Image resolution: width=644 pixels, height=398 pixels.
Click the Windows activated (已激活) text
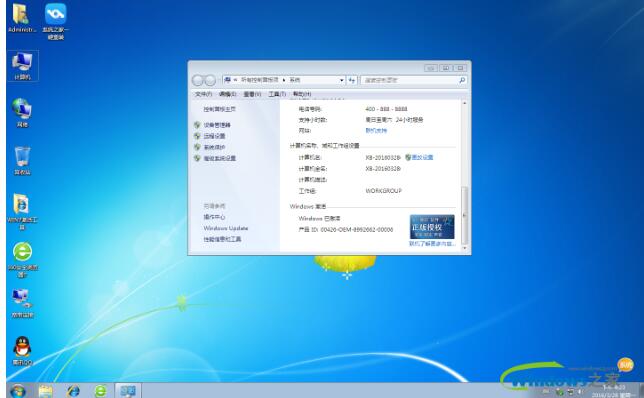point(319,218)
